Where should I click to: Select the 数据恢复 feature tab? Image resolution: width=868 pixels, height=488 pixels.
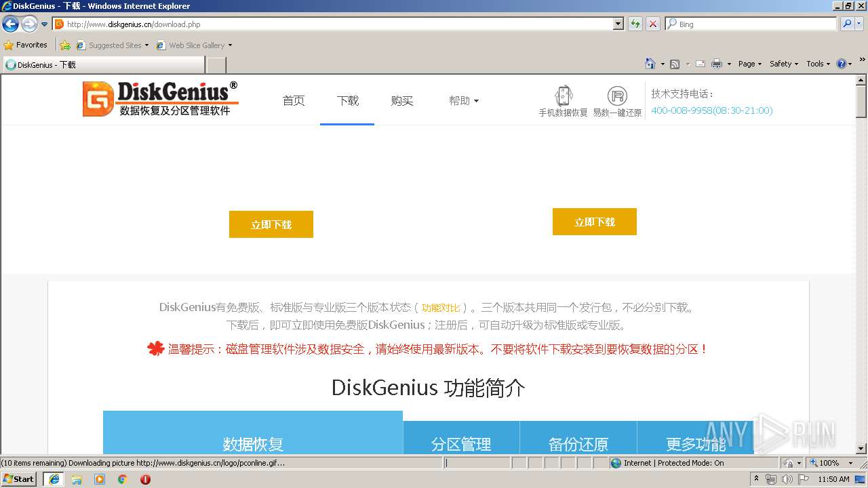(x=253, y=432)
